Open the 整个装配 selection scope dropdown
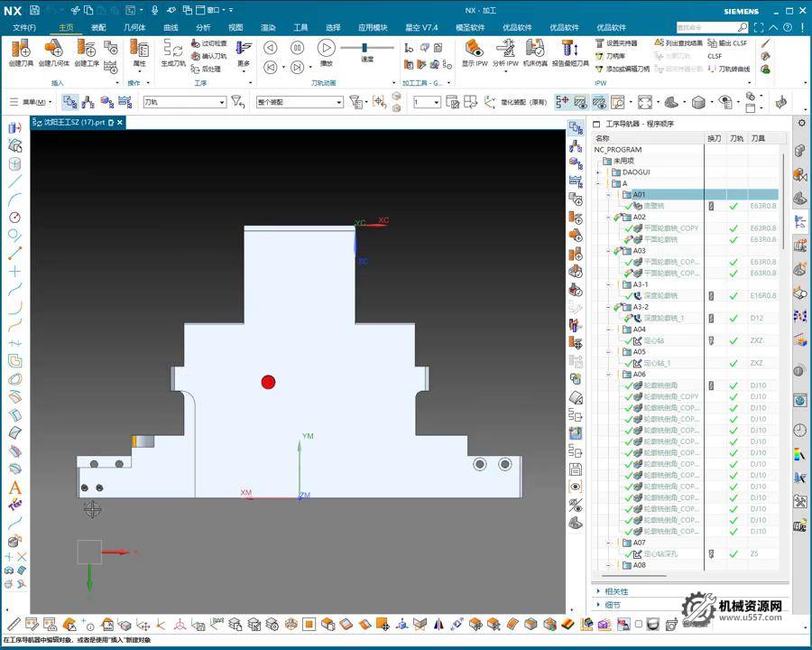The height and width of the screenshot is (650, 812). click(x=300, y=103)
